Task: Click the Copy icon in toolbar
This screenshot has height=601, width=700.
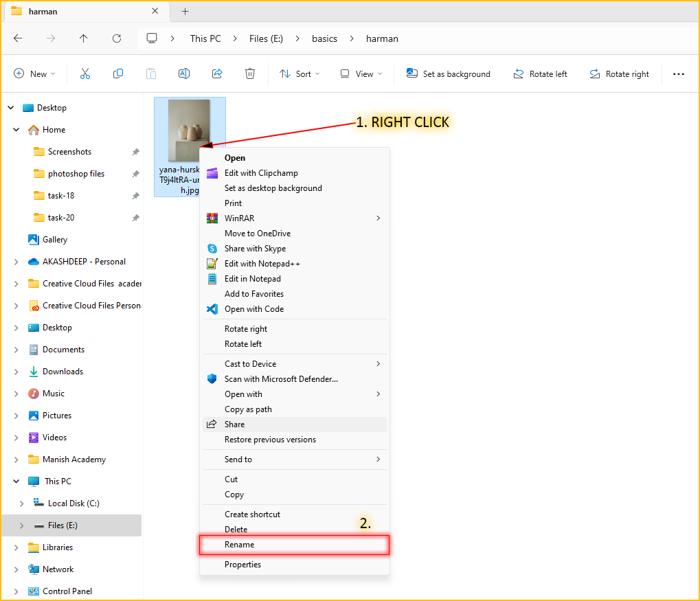Action: tap(118, 74)
